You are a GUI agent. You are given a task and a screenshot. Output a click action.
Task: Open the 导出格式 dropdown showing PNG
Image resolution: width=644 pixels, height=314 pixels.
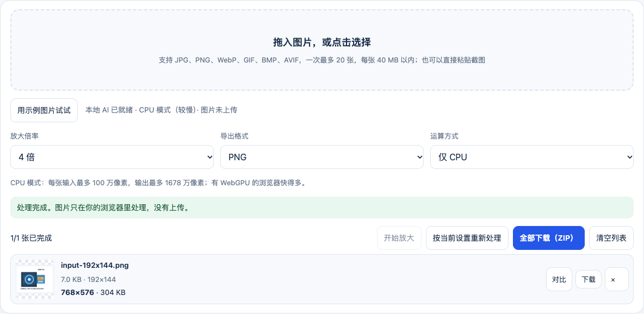[322, 157]
